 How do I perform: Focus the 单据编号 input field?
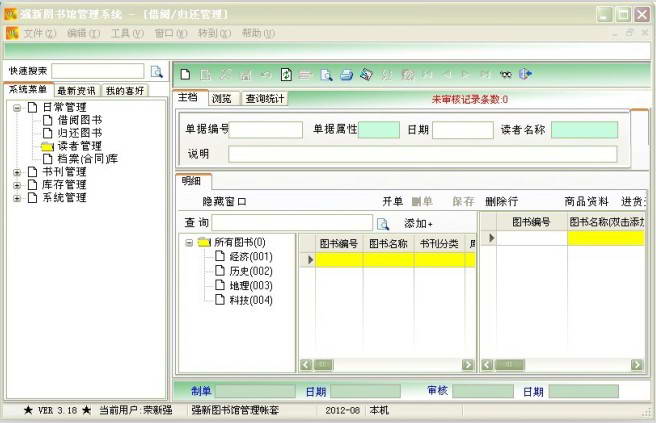point(265,130)
